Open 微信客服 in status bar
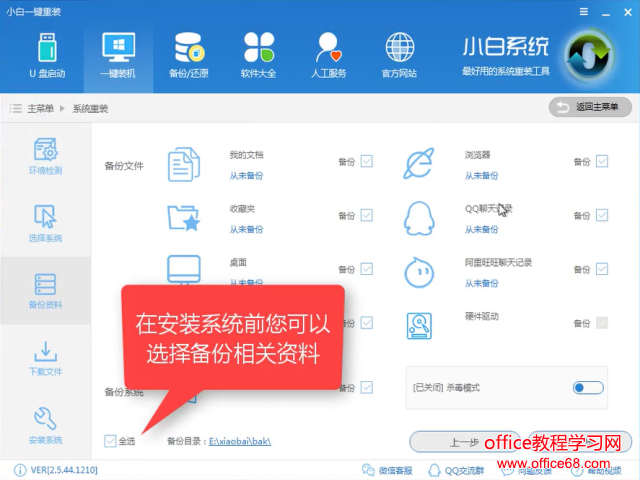Viewport: 640px width, 480px height. click(387, 470)
